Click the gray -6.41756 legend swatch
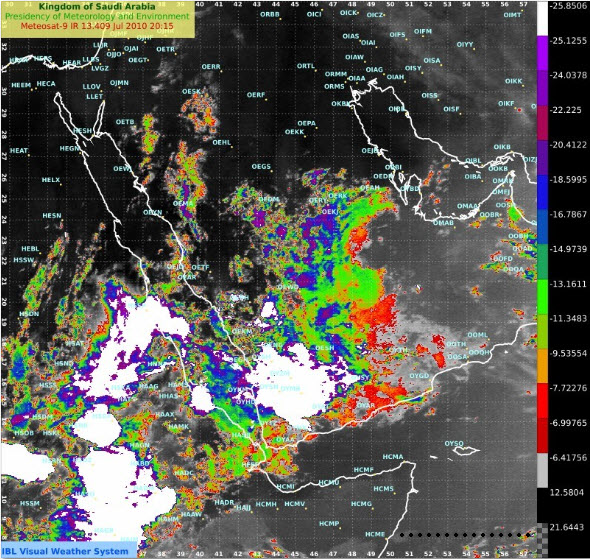The height and width of the screenshot is (559, 590). click(x=542, y=470)
